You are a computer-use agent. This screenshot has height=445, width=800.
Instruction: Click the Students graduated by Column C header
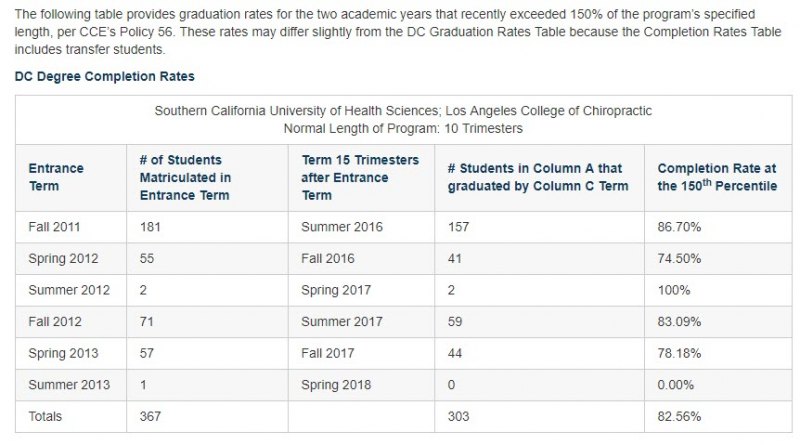coord(538,177)
